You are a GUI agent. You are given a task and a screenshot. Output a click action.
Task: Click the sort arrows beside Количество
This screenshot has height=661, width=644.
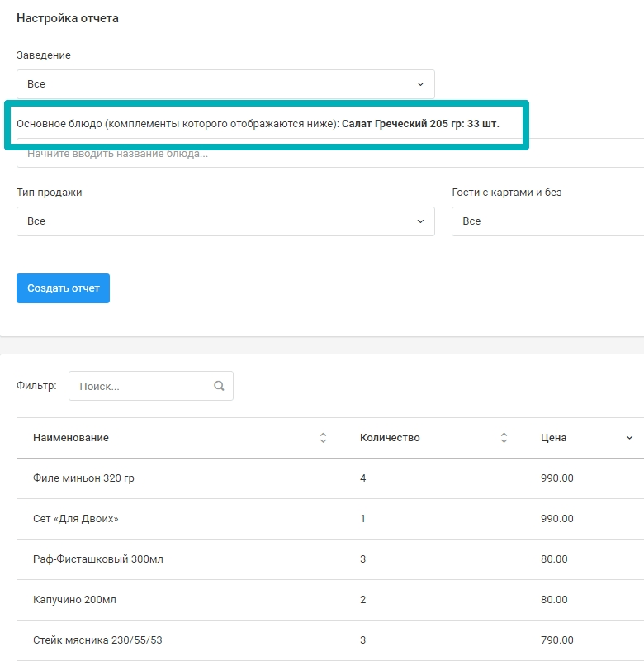click(504, 438)
